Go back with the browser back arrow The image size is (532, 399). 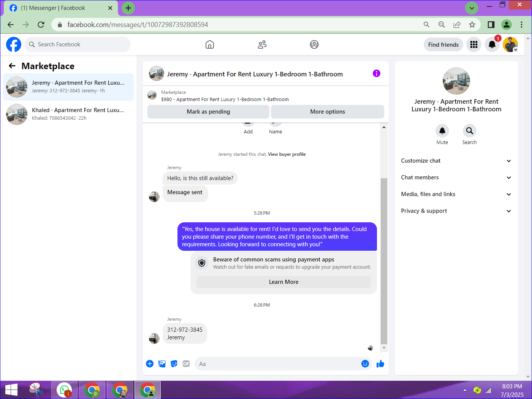click(x=11, y=25)
